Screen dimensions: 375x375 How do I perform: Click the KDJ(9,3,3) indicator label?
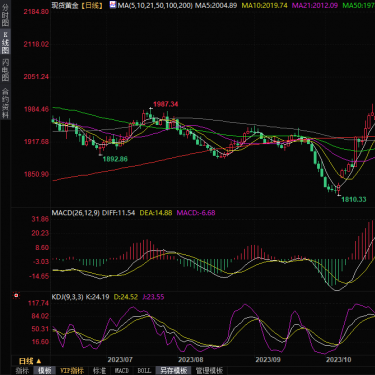[67, 297]
